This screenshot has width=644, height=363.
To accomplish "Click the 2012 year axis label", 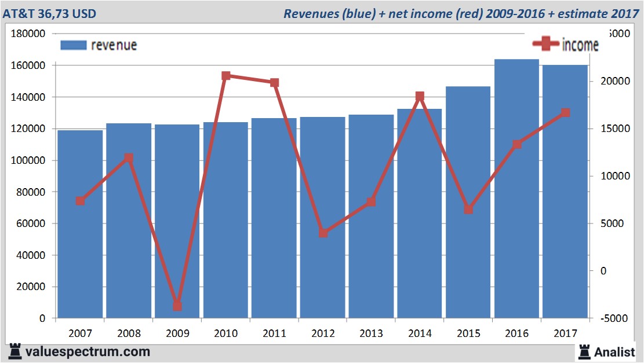I will pyautogui.click(x=323, y=333).
